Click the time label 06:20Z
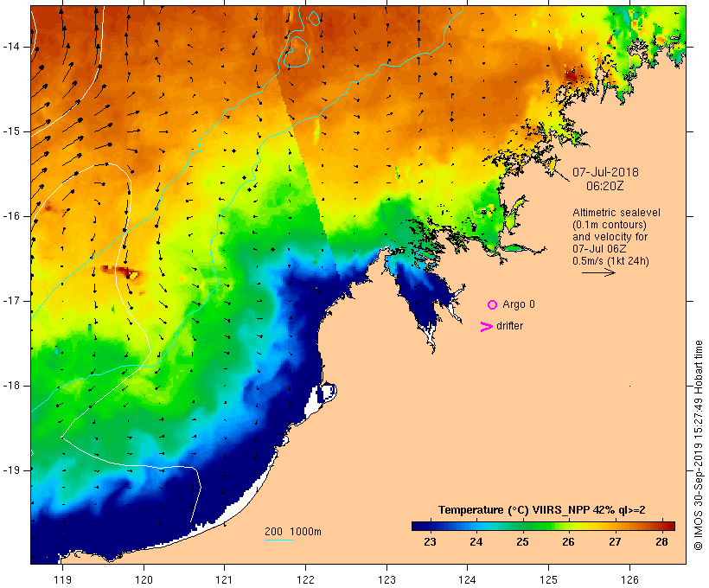 (605, 186)
